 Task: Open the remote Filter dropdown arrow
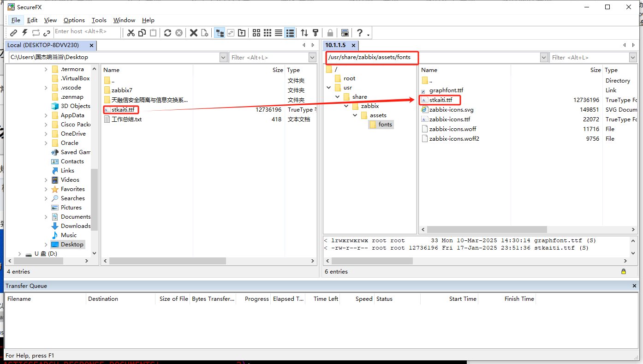tap(633, 57)
